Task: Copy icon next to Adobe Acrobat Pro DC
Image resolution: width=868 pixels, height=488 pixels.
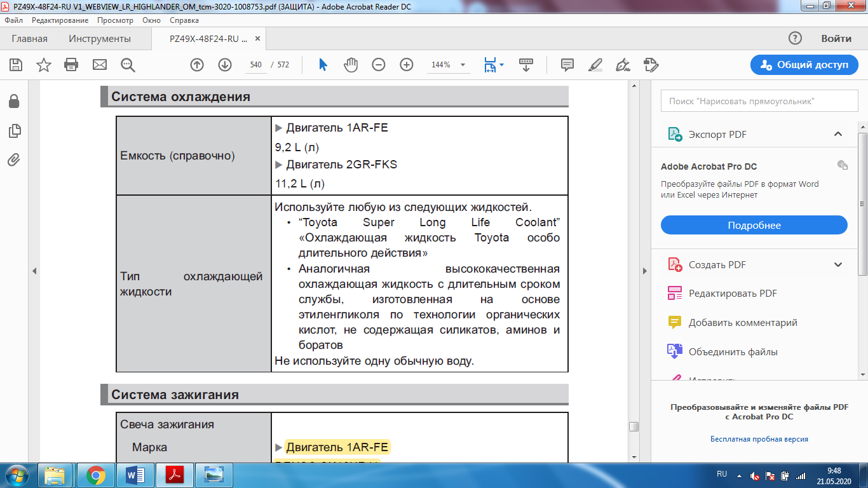Action: (x=843, y=165)
